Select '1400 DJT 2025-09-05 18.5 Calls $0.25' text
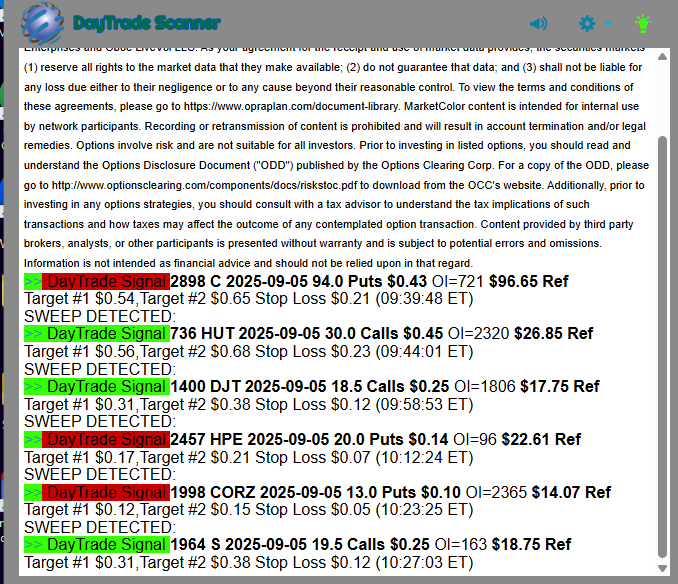The width and height of the screenshot is (678, 584). pos(310,386)
